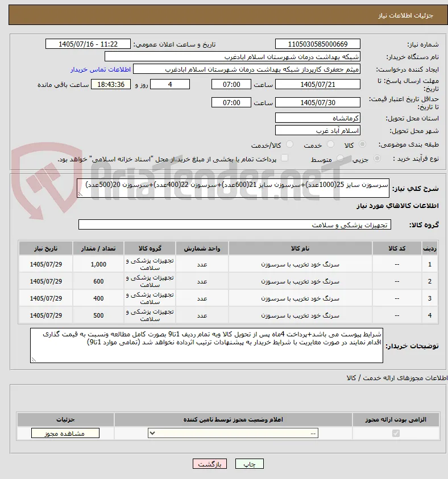Screen dimensions: 448x479
Task: Click the جزئیات اطلاعات نیاز page title
Action: 405,15
